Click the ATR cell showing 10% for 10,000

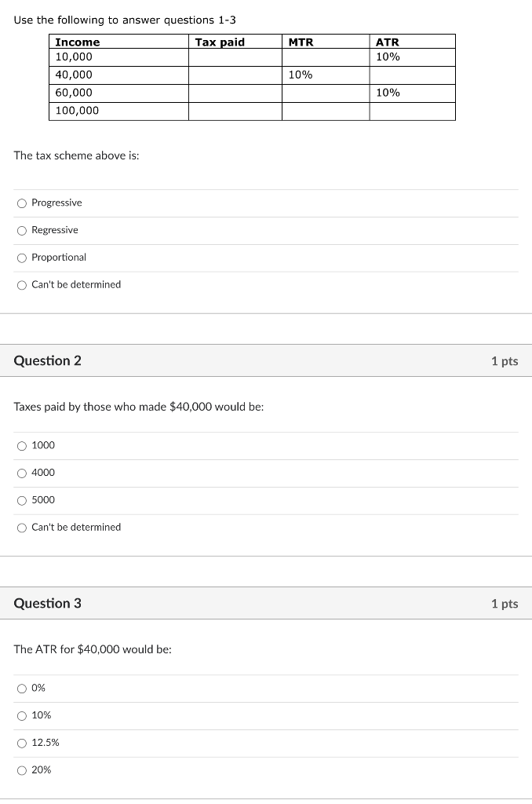tap(387, 57)
